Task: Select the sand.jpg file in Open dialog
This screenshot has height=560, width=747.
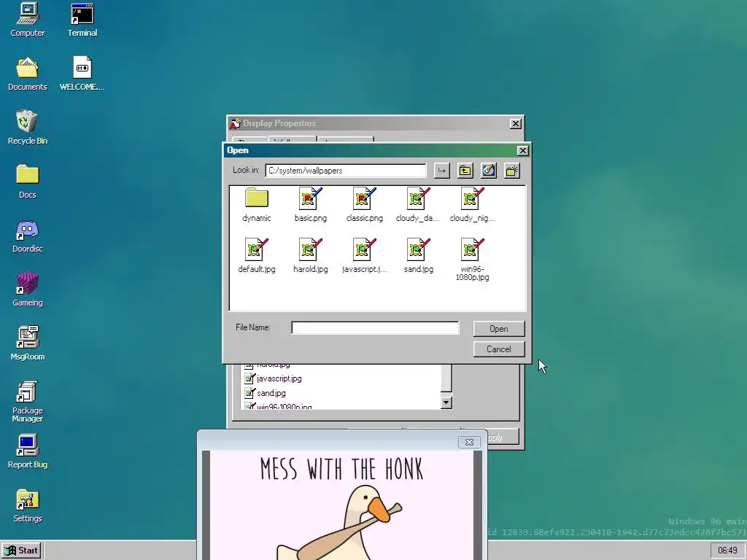Action: (x=418, y=256)
